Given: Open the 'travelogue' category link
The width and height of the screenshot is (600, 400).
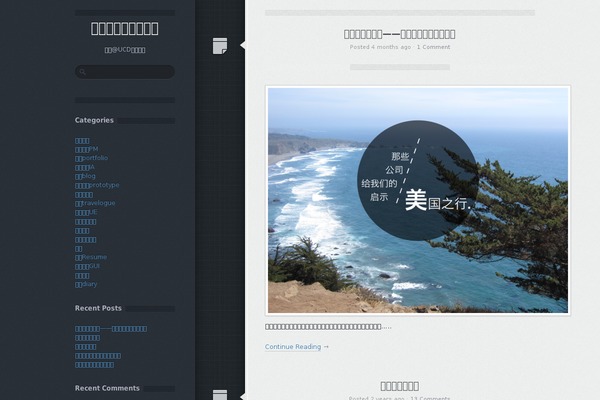Looking at the screenshot, I should coord(95,203).
